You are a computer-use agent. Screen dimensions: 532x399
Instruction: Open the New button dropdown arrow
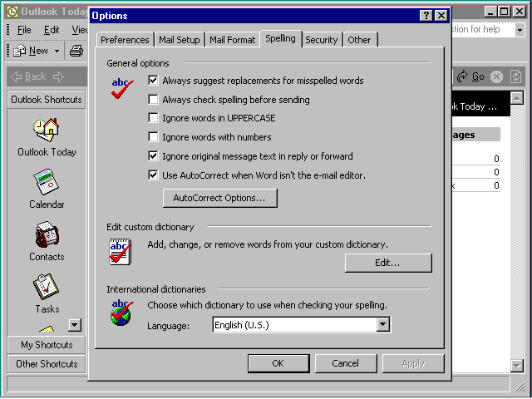click(x=57, y=52)
